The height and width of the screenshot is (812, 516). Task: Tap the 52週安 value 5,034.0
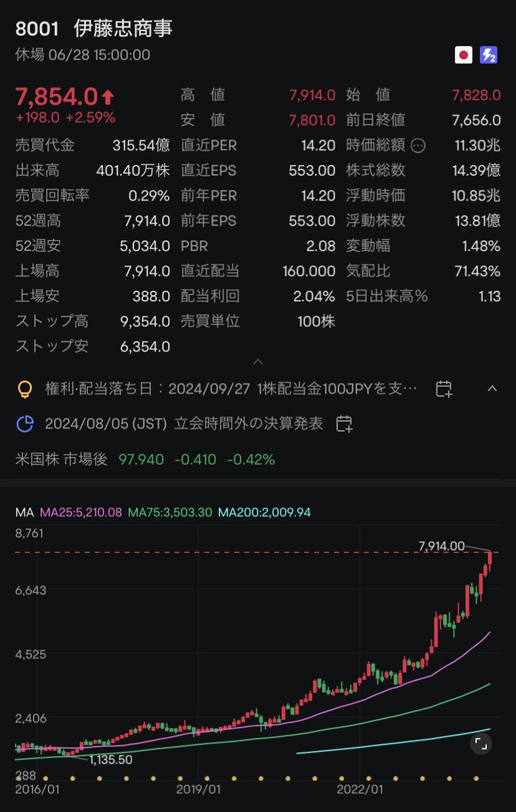pyautogui.click(x=146, y=246)
